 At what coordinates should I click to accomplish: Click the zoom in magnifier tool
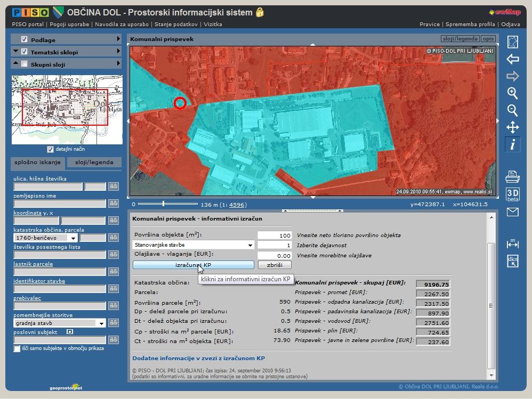(512, 93)
